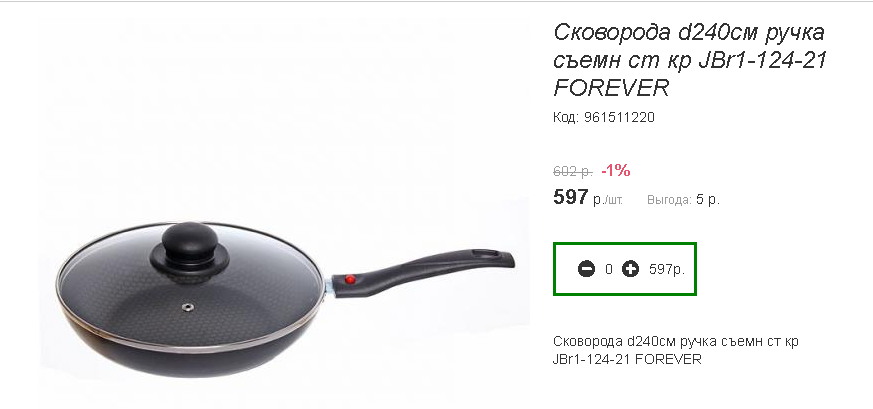
Task: Select the quantity value 0 field
Action: (x=609, y=269)
